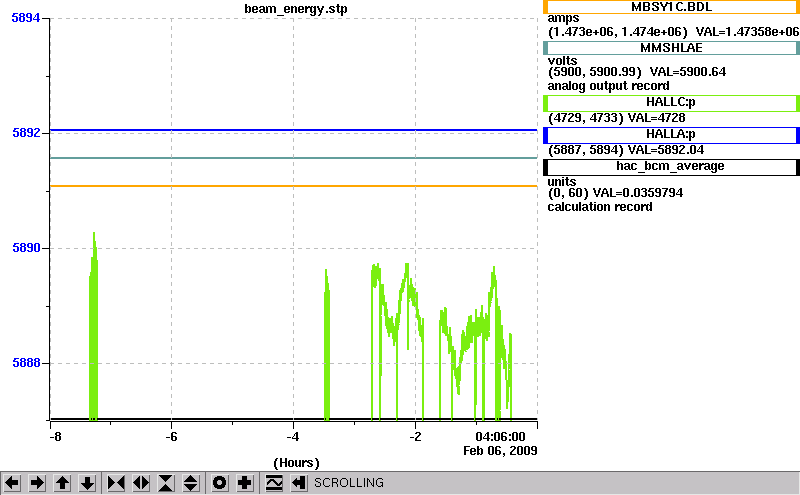Image resolution: width=800 pixels, height=495 pixels.
Task: Expand the time axis with the outward-pointing horizontal triangles
Action: (x=141, y=483)
